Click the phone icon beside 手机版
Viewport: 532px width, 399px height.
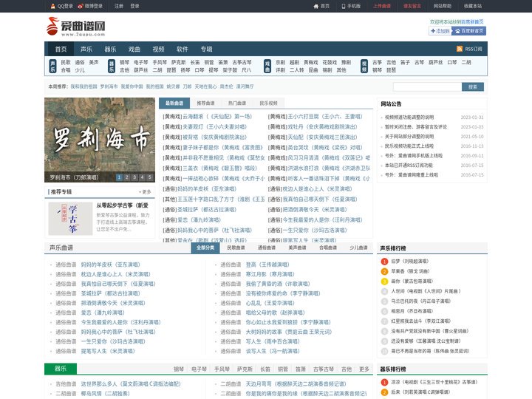coord(344,6)
